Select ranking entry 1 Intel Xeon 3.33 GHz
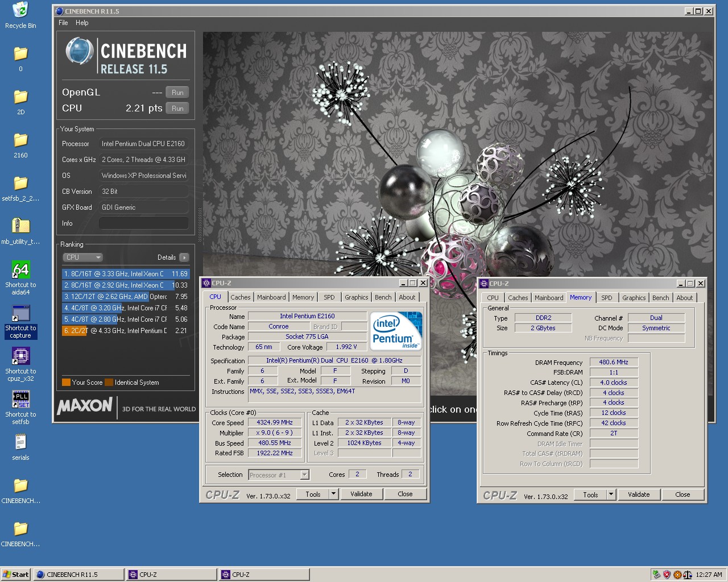This screenshot has width=728, height=582. 125,274
